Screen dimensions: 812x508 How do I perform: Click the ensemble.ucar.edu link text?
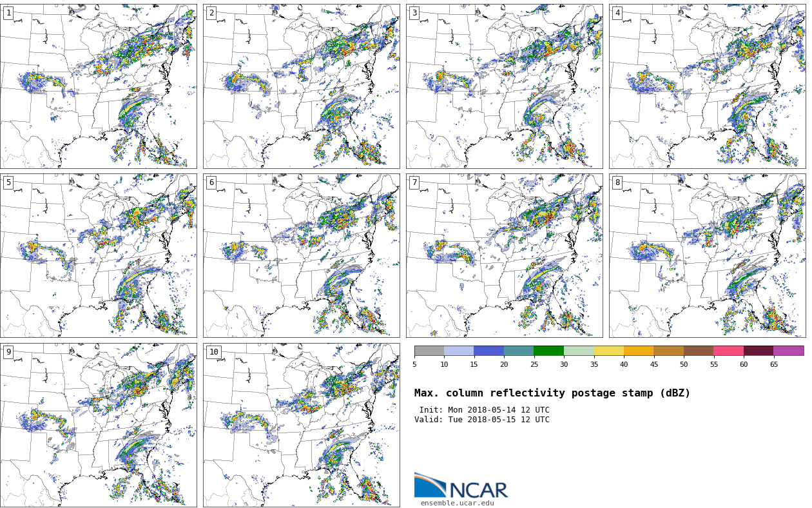click(x=458, y=503)
